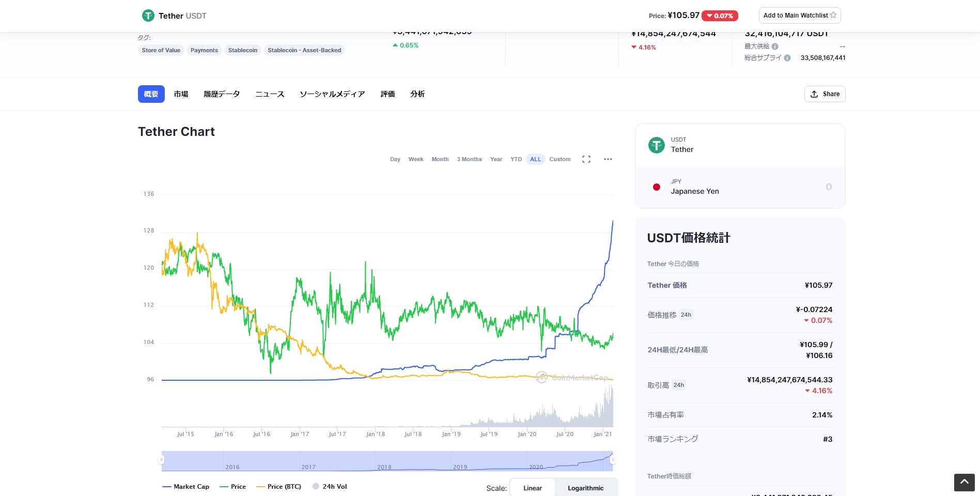
Task: Toggle Price (BTC) line in legend
Action: [x=279, y=487]
